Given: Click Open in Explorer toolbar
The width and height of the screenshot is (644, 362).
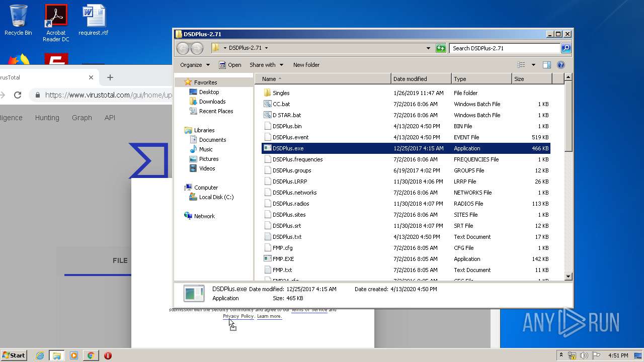Looking at the screenshot, I should click(230, 65).
